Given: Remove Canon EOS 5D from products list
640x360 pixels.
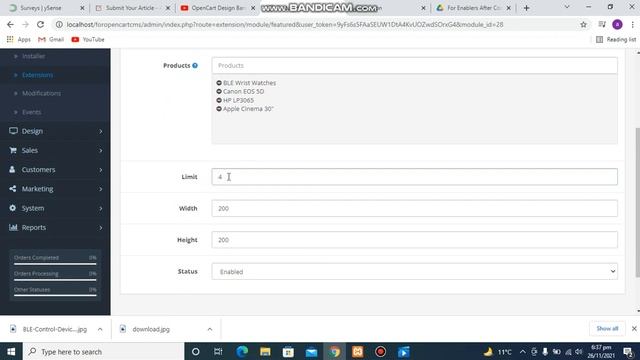Looking at the screenshot, I should (219, 91).
